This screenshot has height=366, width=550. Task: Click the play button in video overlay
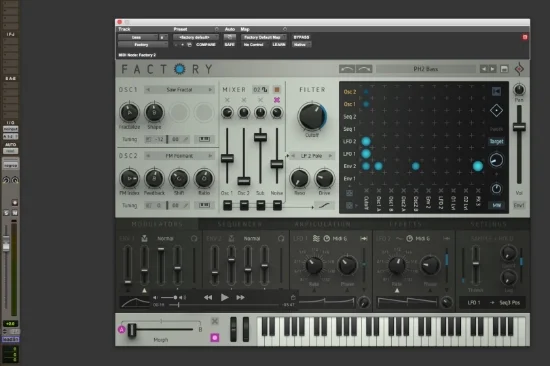[224, 298]
